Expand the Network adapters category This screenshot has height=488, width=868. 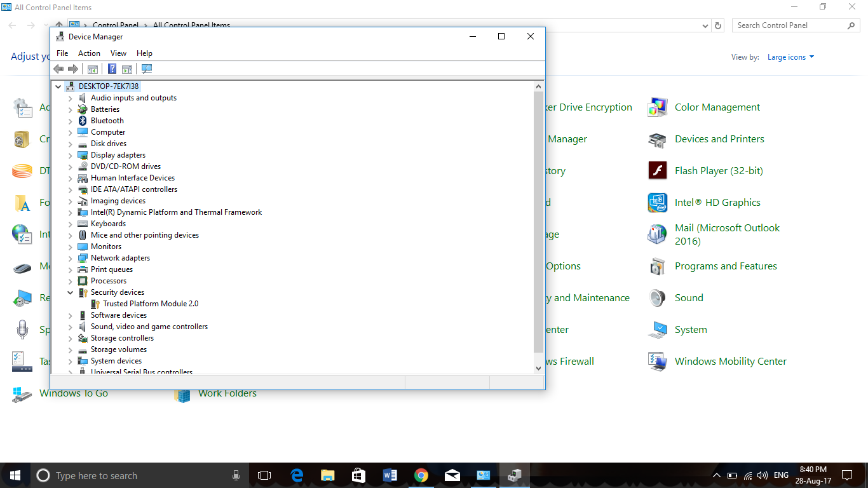(x=70, y=258)
